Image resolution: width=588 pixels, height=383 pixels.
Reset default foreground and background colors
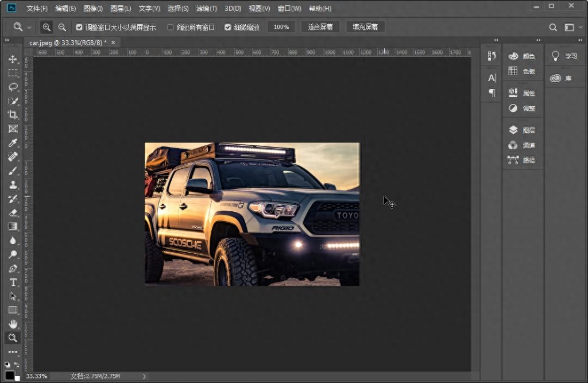(7, 364)
